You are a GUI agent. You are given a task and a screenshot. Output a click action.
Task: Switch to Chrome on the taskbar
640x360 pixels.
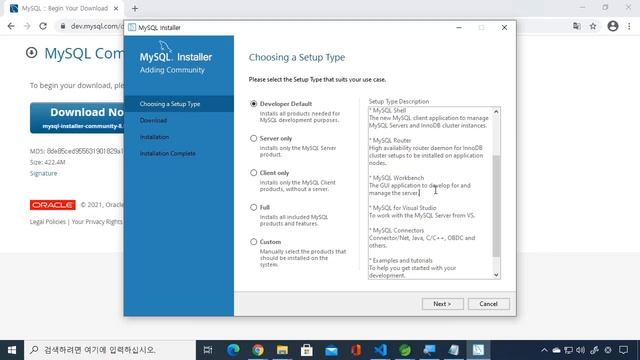tap(258, 350)
